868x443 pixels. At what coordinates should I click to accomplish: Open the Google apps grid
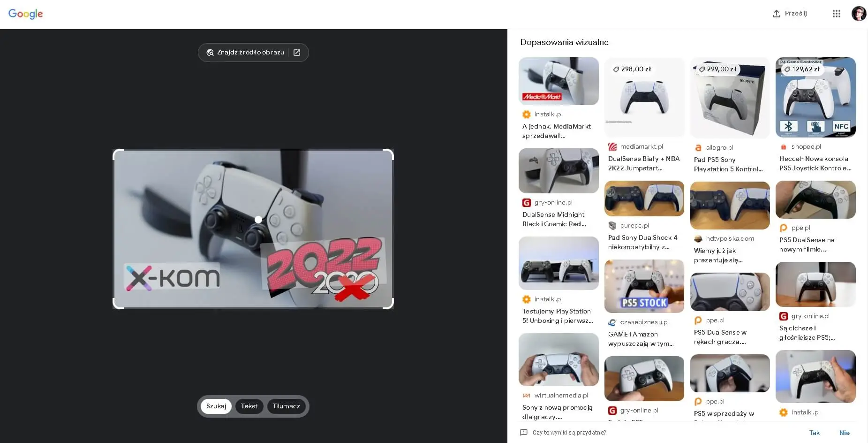pyautogui.click(x=836, y=13)
